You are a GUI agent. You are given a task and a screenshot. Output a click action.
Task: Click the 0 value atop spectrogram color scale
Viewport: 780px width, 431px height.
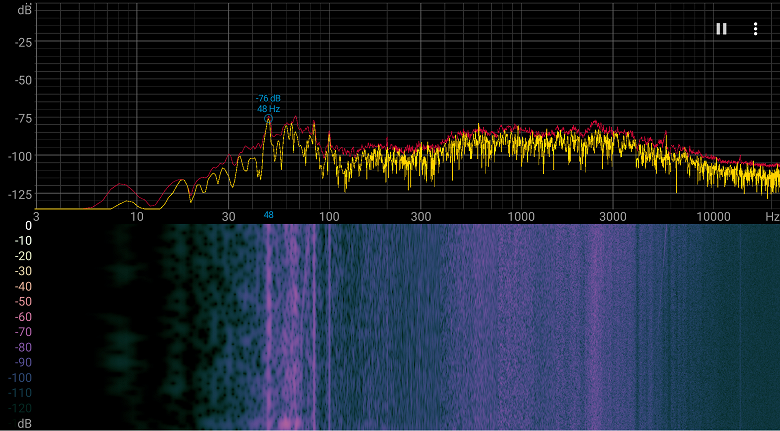click(x=28, y=226)
